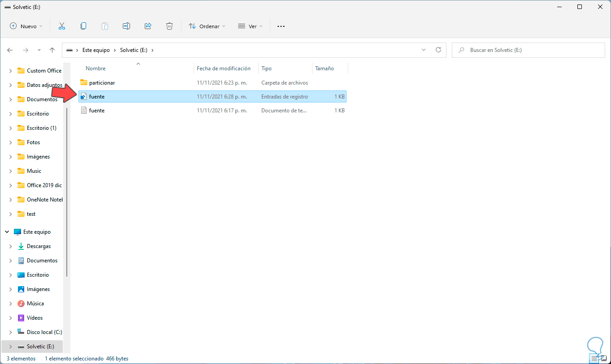The height and width of the screenshot is (364, 611).
Task: Open the recent locations chevron beside forward arrow
Action: pyautogui.click(x=39, y=50)
